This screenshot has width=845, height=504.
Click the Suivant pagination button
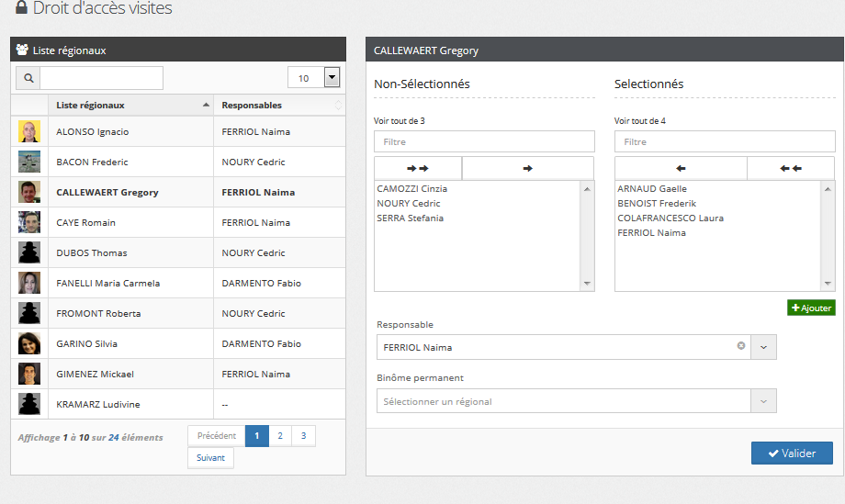tap(210, 458)
